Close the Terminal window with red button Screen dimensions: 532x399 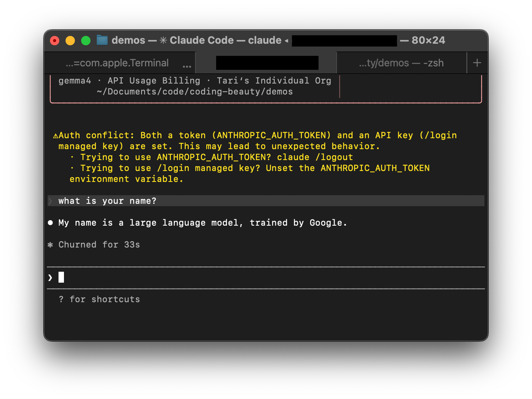point(55,41)
